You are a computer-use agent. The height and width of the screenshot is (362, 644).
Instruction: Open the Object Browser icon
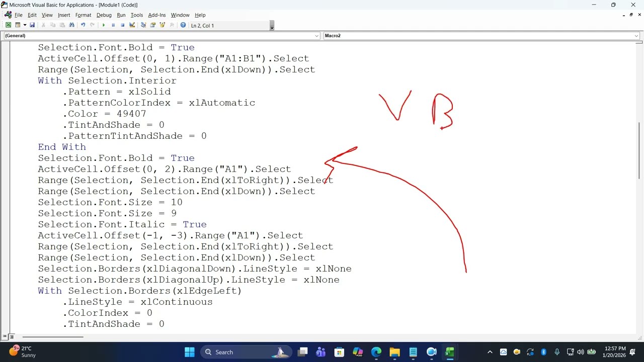(163, 25)
